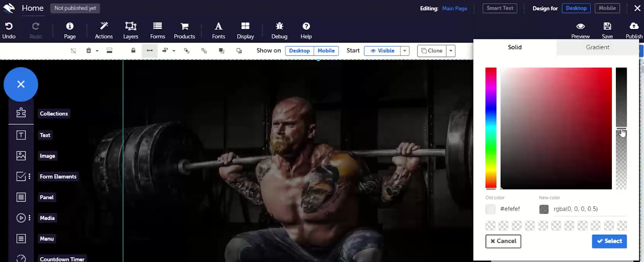Click the Cancel button
This screenshot has height=262, width=644.
click(503, 241)
